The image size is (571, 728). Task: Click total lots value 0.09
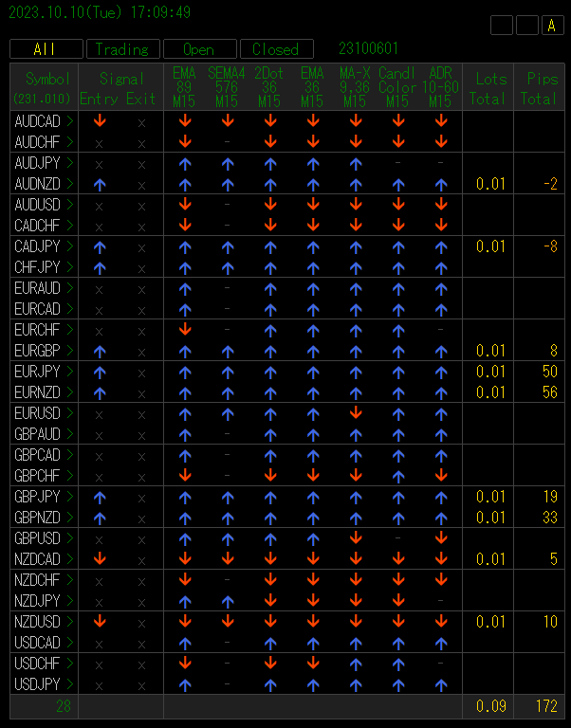click(x=491, y=706)
